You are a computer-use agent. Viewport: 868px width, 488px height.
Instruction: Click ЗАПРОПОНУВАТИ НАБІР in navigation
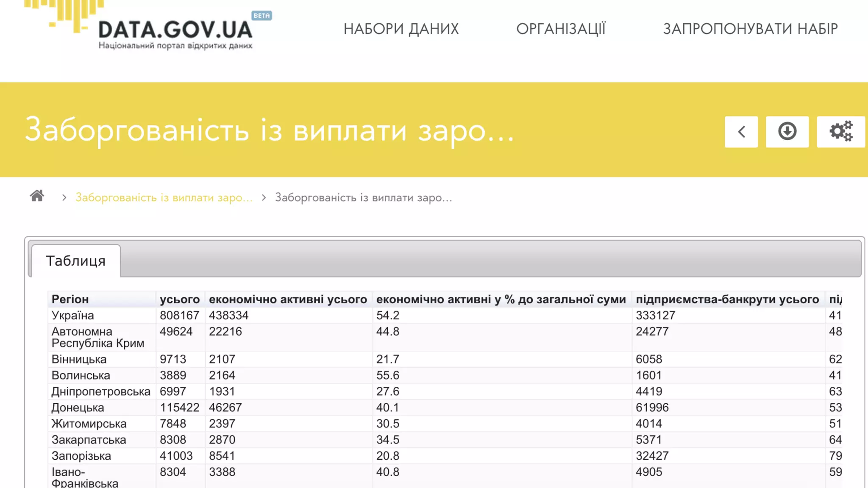(x=750, y=29)
